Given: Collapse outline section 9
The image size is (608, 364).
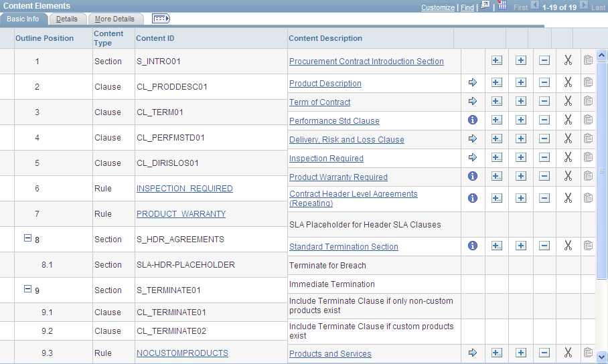Looking at the screenshot, I should coord(27,289).
